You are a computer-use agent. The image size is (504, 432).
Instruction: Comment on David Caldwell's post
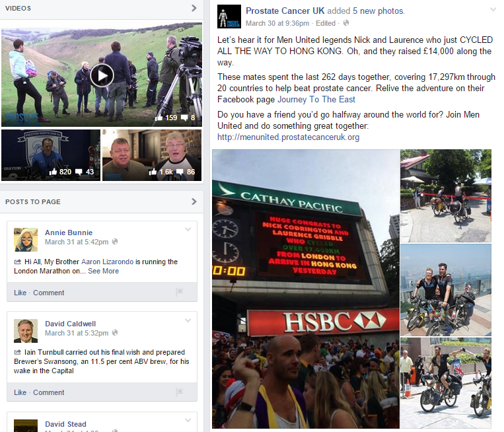pos(48,392)
